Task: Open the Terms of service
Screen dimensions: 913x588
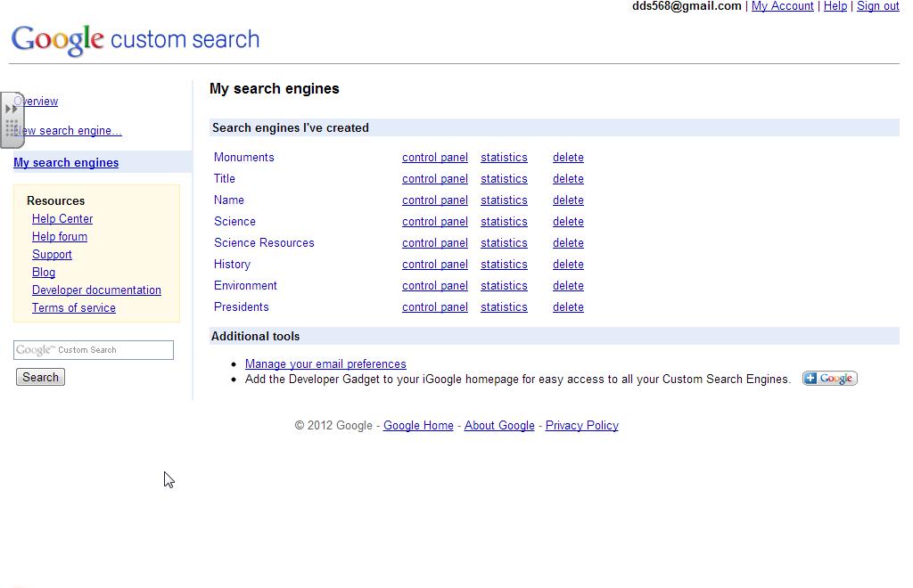Action: tap(73, 307)
